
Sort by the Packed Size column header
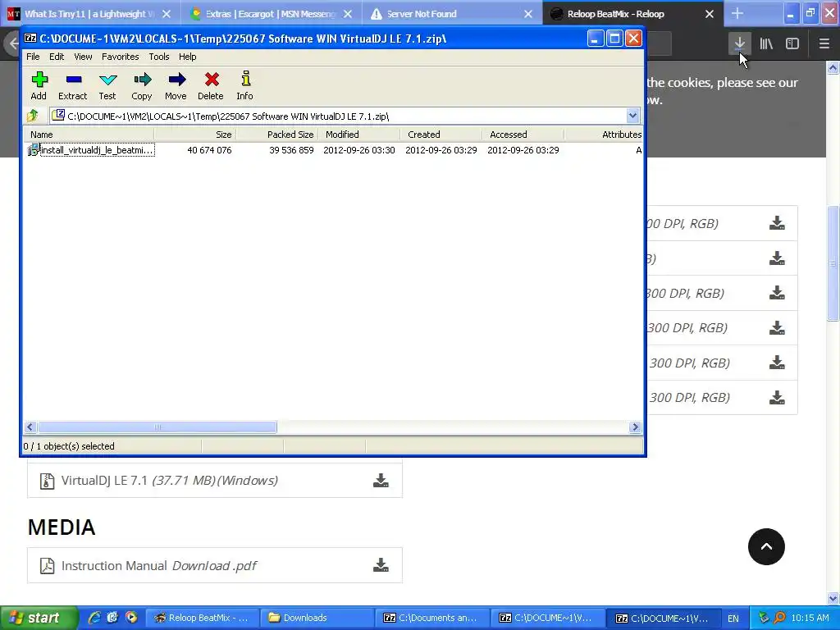point(277,135)
